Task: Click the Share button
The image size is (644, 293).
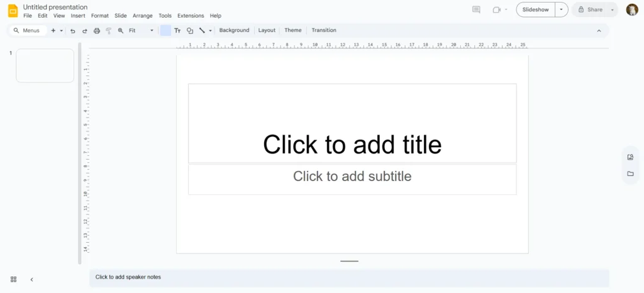Action: coord(590,9)
